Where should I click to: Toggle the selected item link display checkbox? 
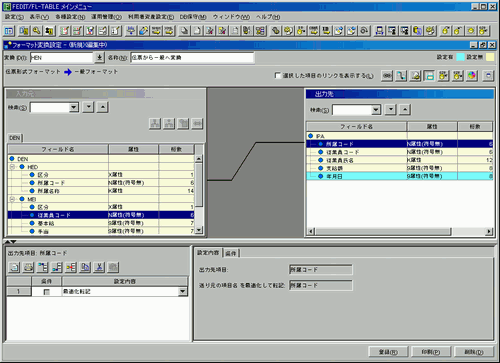pyautogui.click(x=277, y=75)
